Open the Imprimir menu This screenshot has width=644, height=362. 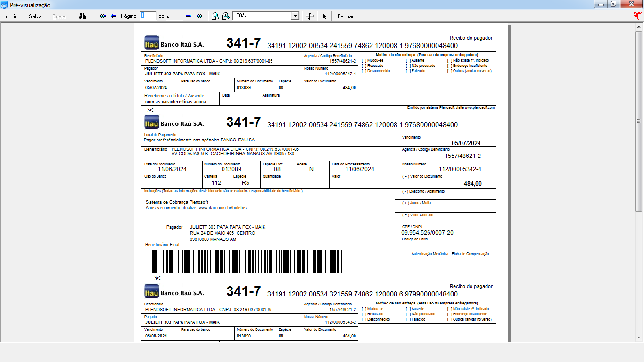(x=12, y=16)
